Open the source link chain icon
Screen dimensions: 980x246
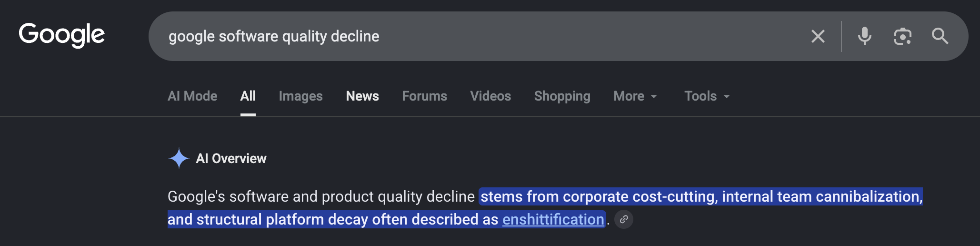click(623, 219)
